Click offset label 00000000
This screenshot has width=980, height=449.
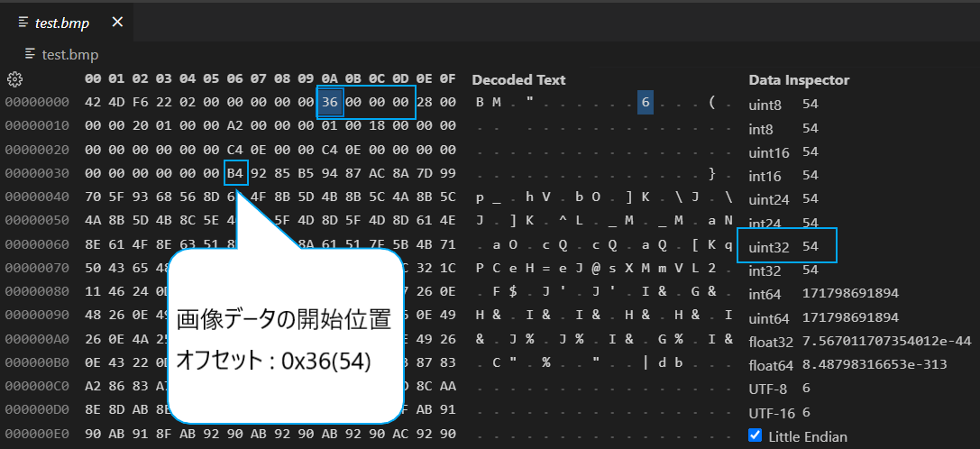37,102
